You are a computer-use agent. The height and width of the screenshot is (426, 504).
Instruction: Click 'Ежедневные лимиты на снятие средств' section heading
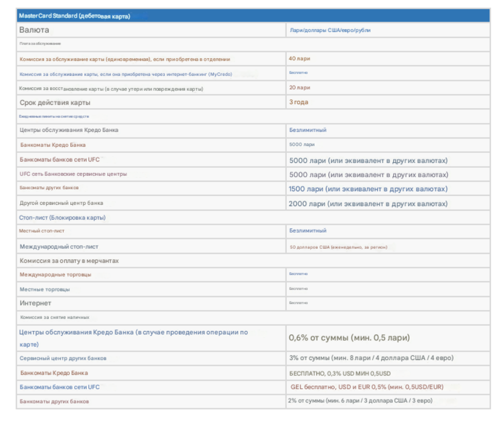pos(54,117)
